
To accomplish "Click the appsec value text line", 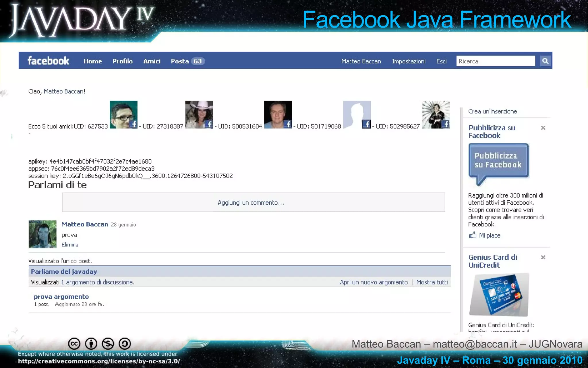I will 91,168.
